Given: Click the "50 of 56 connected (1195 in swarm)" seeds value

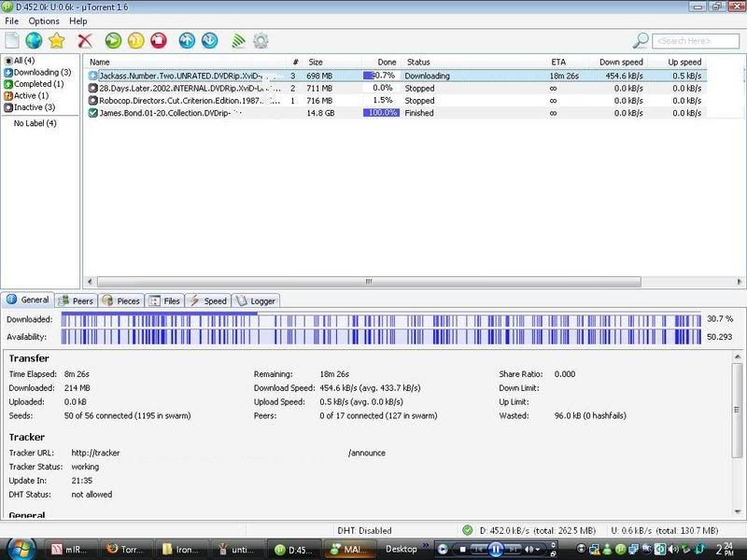Looking at the screenshot, I should coord(127,415).
